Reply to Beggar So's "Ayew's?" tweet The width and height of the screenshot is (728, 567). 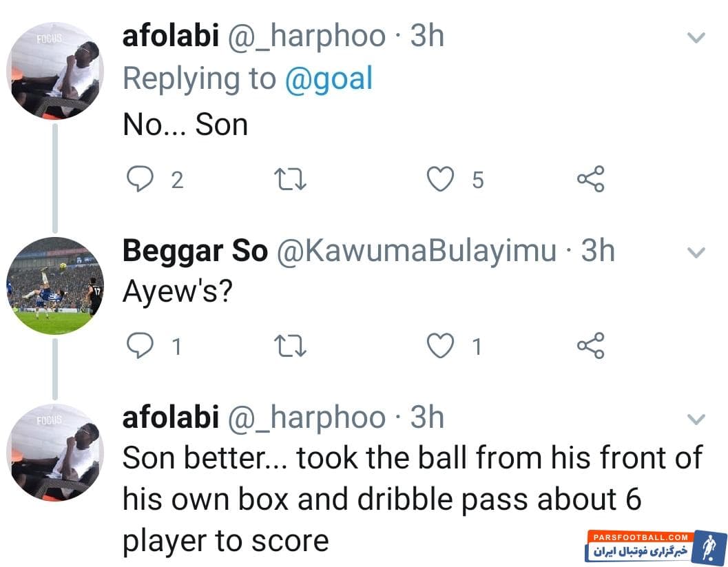click(141, 346)
